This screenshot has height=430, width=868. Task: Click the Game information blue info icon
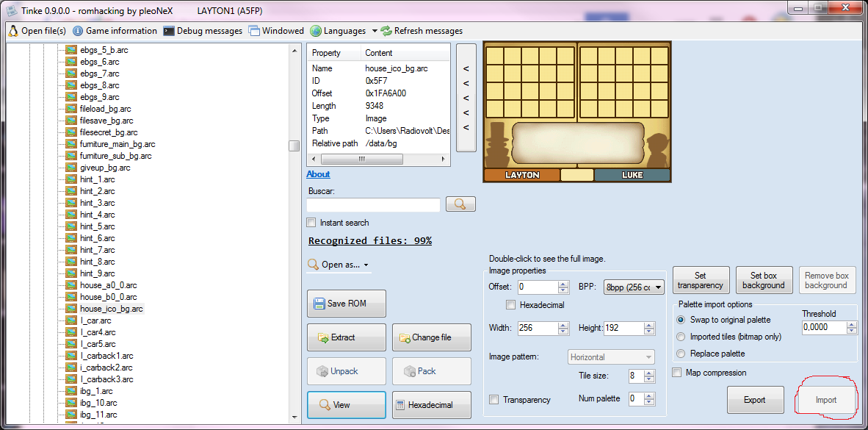pos(78,30)
